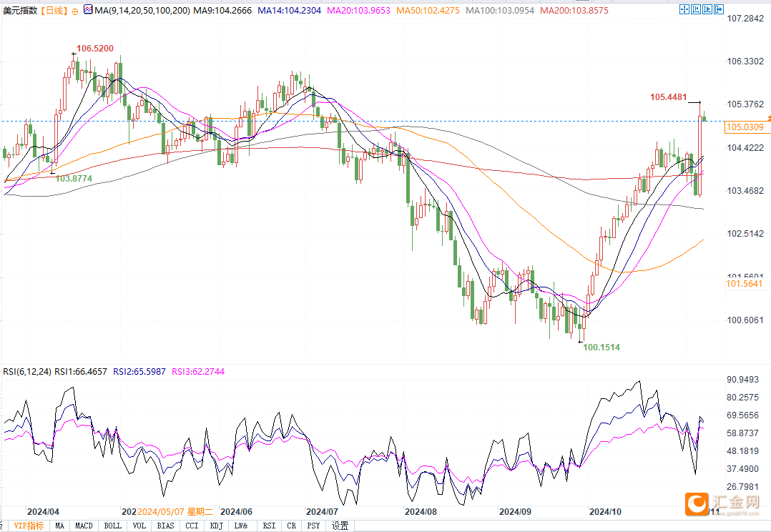Click the MA20:103.9653 value
The image size is (771, 532).
[358, 10]
